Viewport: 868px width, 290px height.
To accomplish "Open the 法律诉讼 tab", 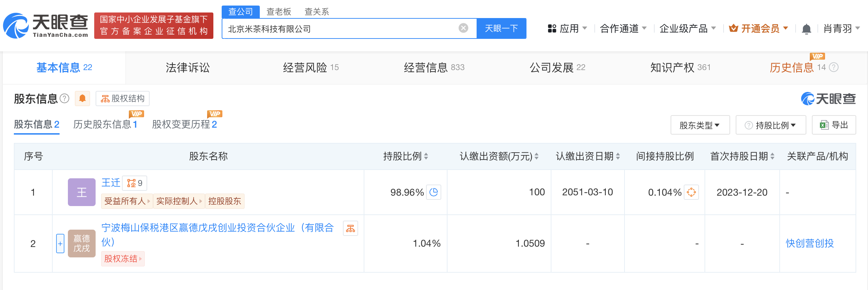I will tap(187, 68).
